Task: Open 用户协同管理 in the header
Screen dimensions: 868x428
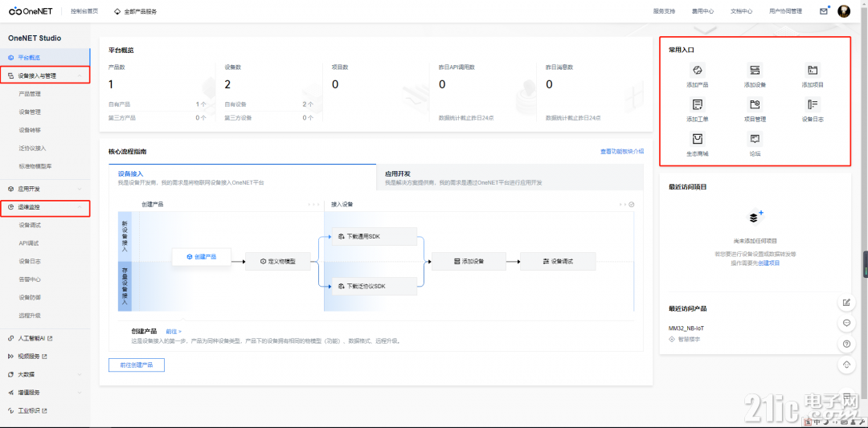Action: pos(785,11)
